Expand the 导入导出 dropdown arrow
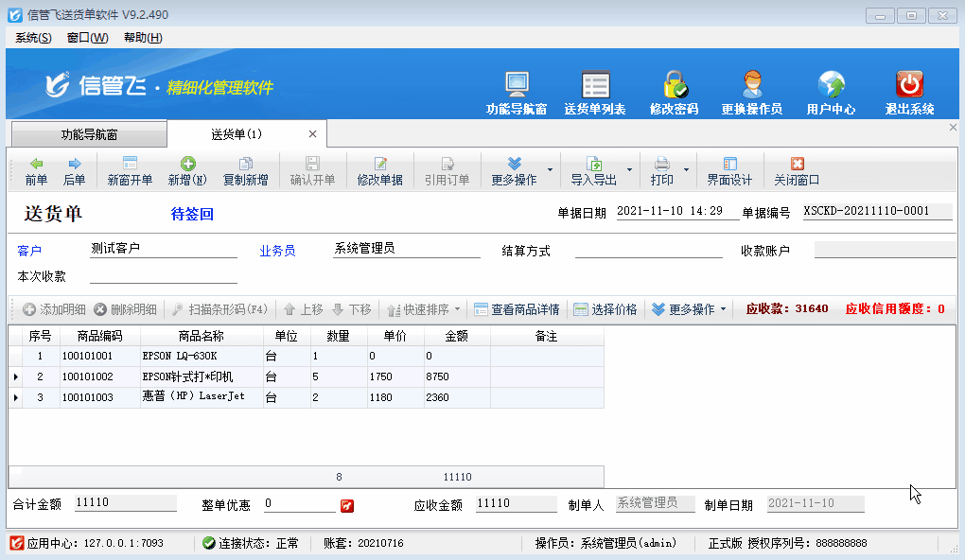This screenshot has width=965, height=560. [x=630, y=171]
